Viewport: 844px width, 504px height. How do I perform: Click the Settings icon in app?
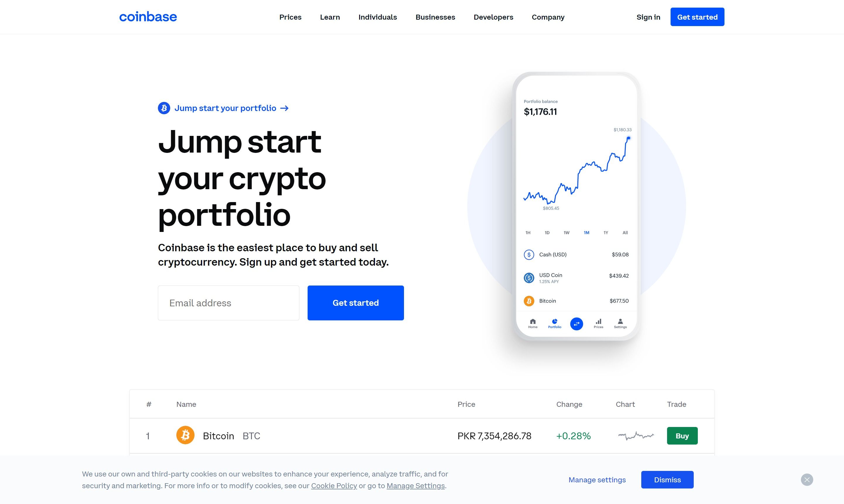[x=620, y=323]
